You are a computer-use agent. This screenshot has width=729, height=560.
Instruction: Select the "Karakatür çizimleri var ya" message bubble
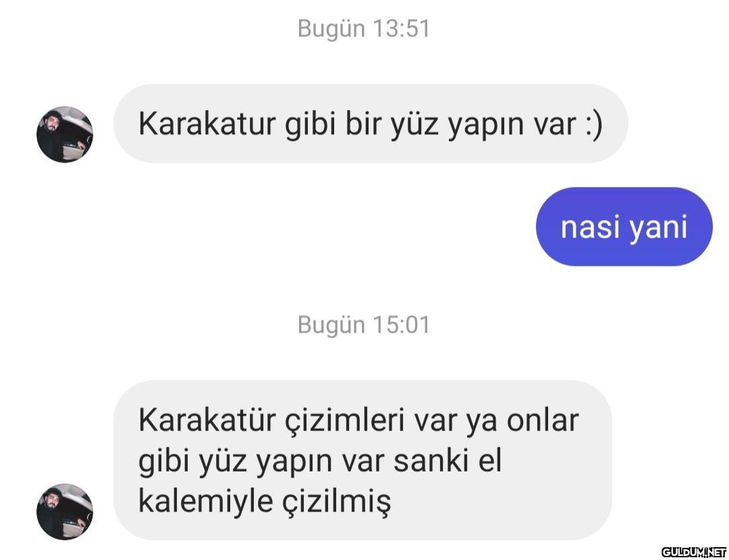pos(362,460)
